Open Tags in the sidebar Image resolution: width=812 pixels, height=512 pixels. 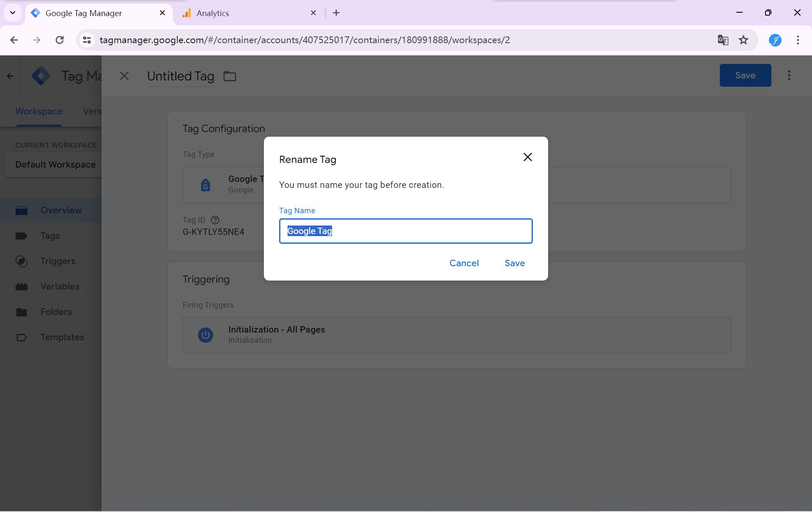(51, 236)
